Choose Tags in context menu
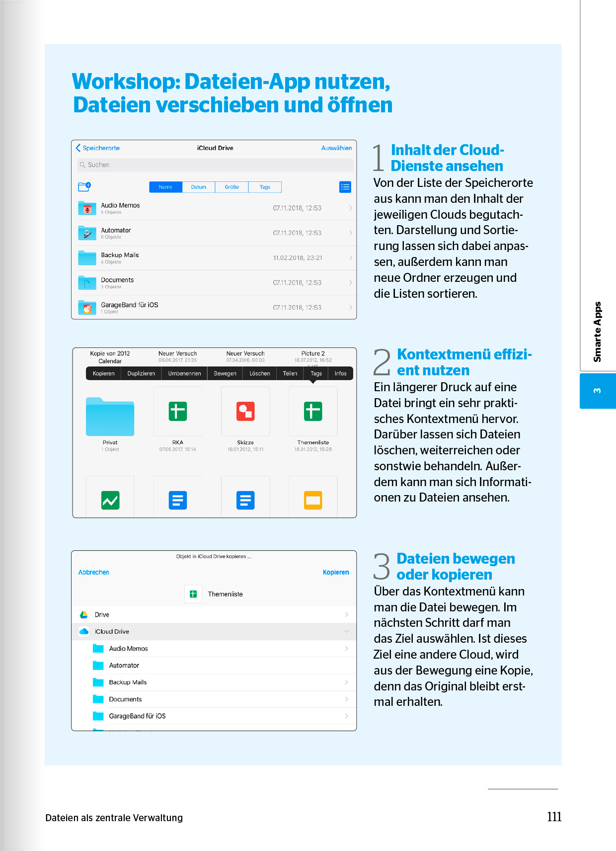The height and width of the screenshot is (851, 616). [x=316, y=373]
